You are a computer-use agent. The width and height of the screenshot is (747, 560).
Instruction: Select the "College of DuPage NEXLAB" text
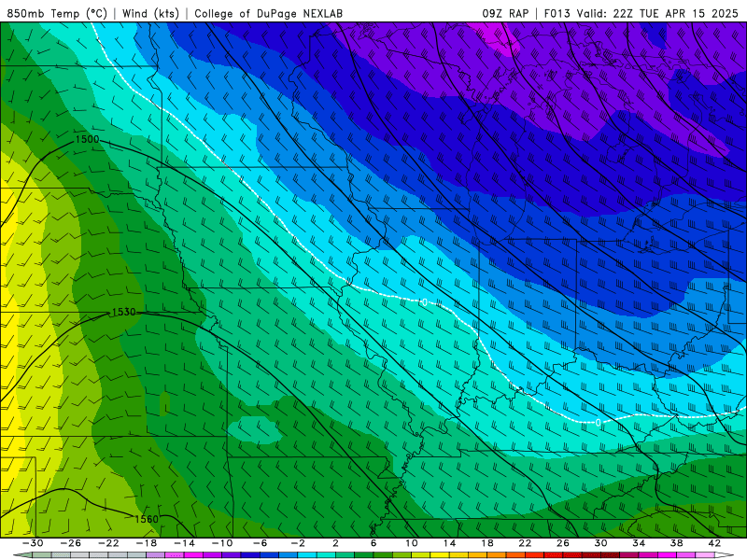(268, 13)
